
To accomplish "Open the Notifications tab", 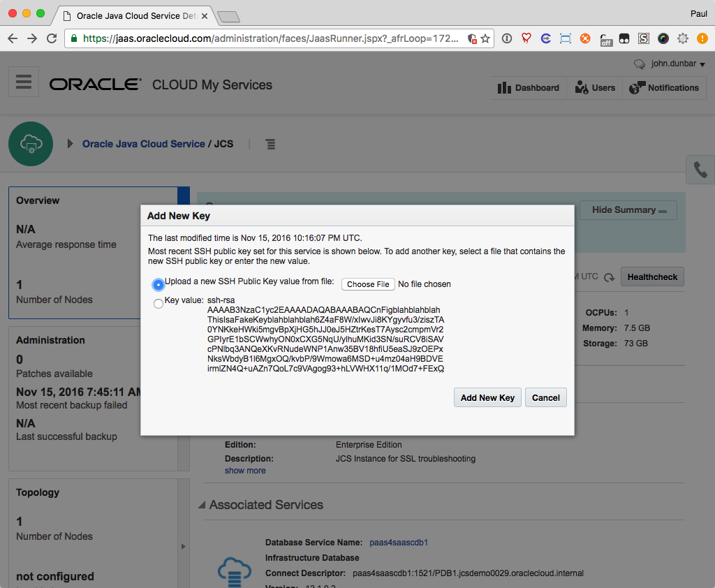I will (665, 87).
